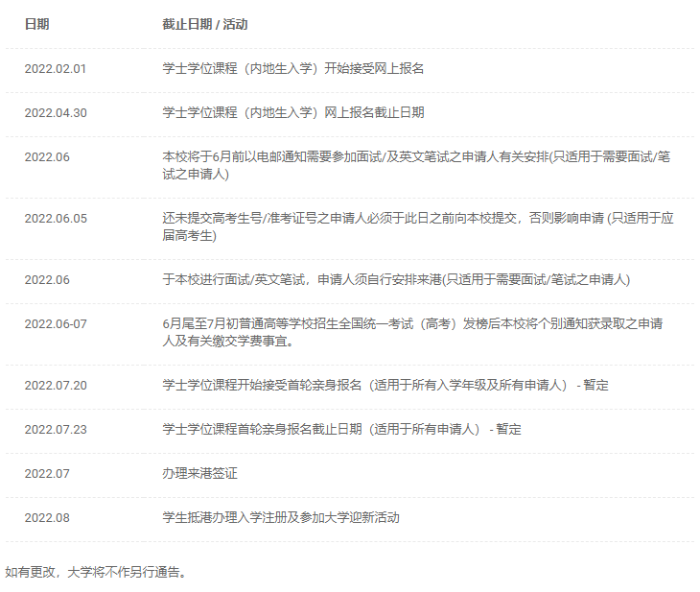The width and height of the screenshot is (700, 592).
Task: Click the 如有更改 footer notice
Action: (x=95, y=572)
